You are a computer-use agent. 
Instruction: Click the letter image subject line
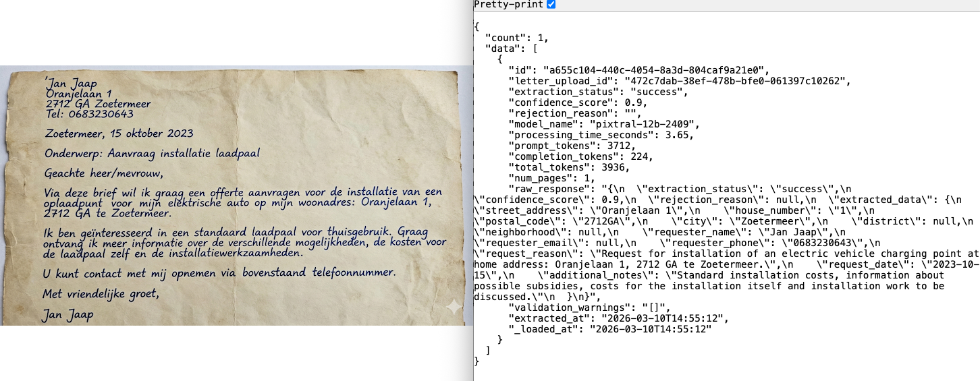click(151, 153)
